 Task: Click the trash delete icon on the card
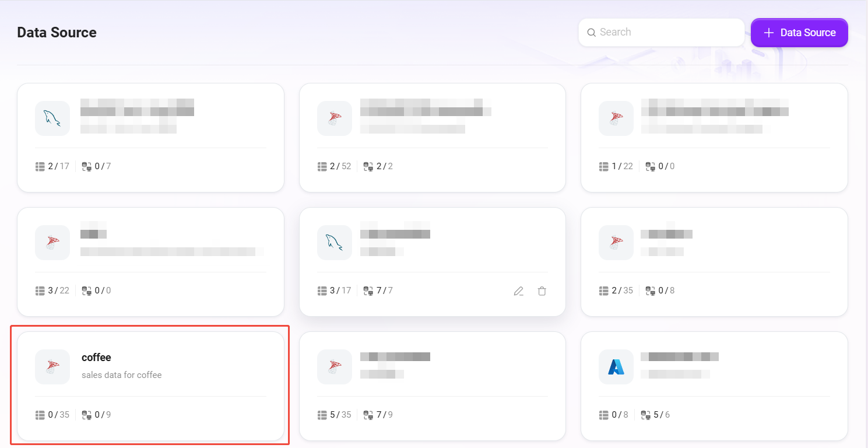[x=542, y=291]
